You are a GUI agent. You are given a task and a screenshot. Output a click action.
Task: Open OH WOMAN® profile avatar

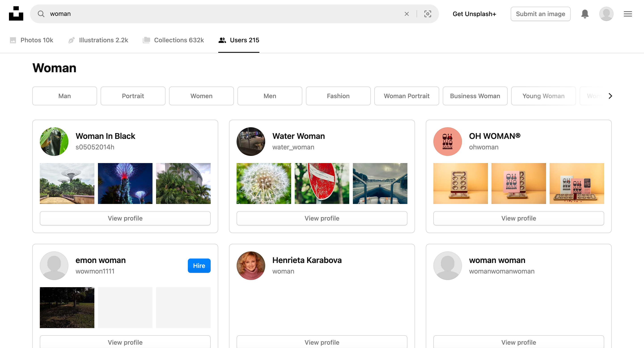tap(447, 142)
